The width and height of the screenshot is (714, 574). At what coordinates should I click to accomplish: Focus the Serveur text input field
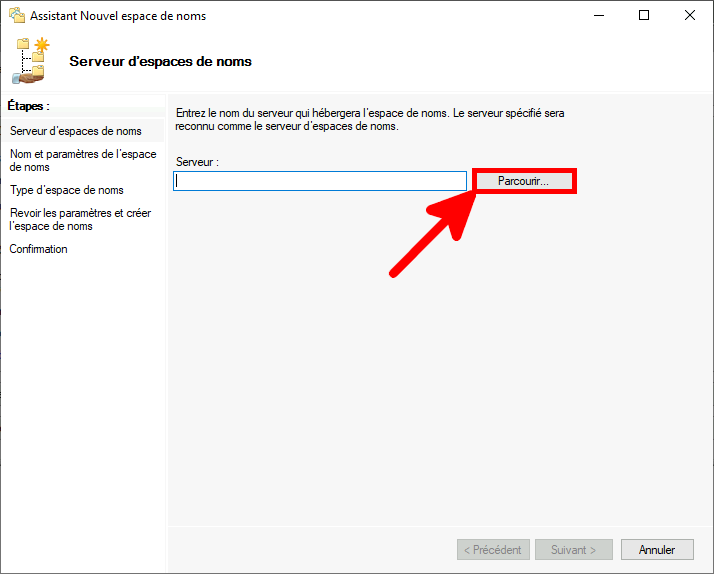(x=320, y=181)
